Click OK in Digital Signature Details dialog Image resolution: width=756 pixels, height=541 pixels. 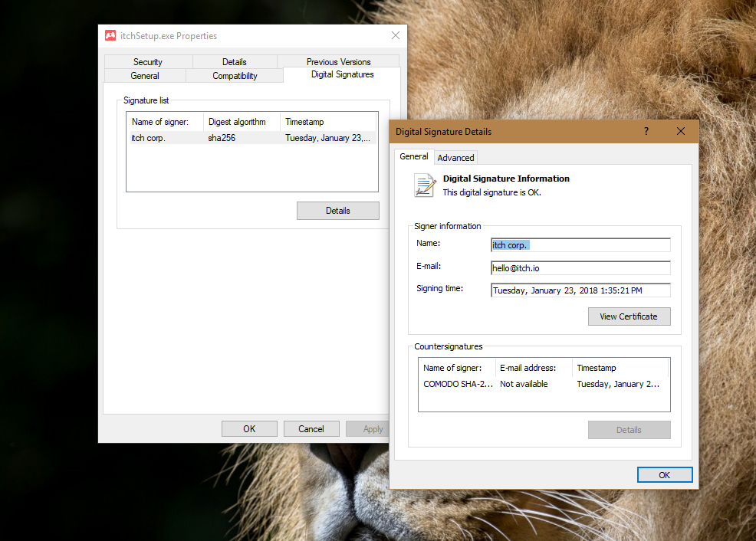click(x=664, y=475)
